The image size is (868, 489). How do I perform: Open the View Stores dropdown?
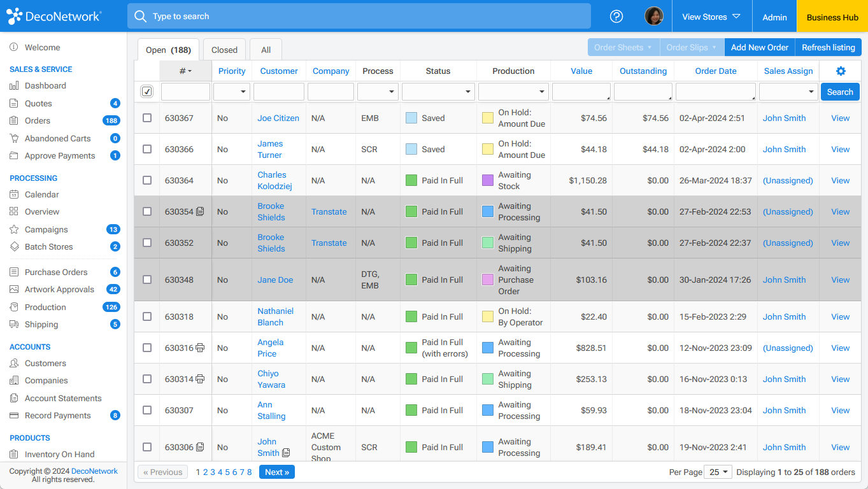pyautogui.click(x=711, y=16)
